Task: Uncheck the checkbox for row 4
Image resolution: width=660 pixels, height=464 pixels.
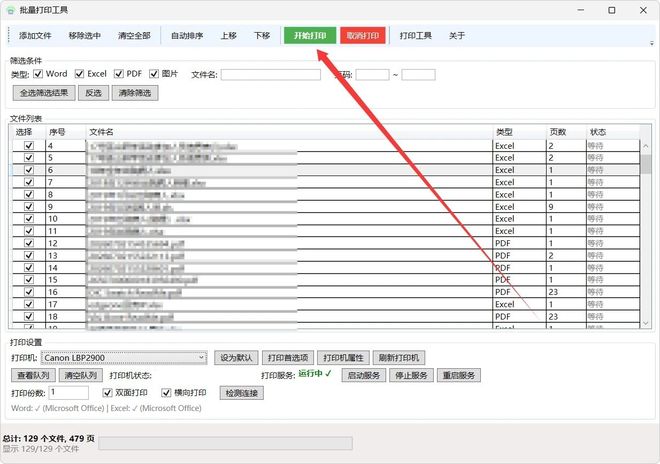Action: (x=29, y=146)
